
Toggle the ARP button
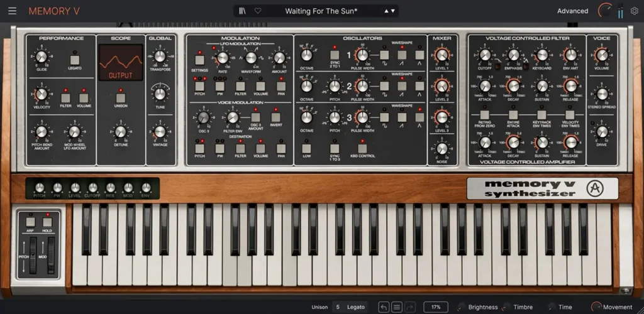click(x=30, y=222)
